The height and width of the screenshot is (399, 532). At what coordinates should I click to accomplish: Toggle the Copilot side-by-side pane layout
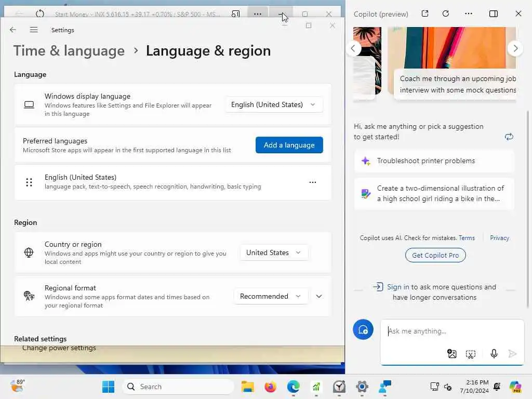(x=494, y=14)
